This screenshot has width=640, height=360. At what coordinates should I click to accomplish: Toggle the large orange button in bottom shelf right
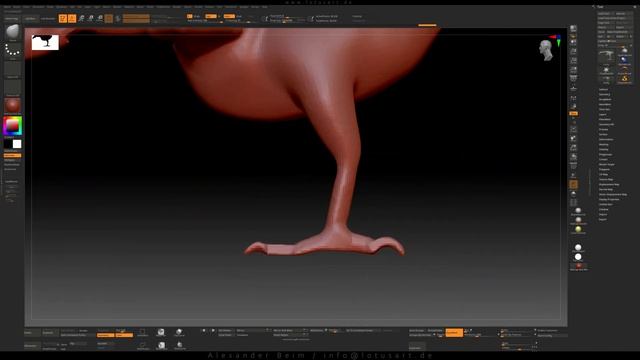(454, 333)
